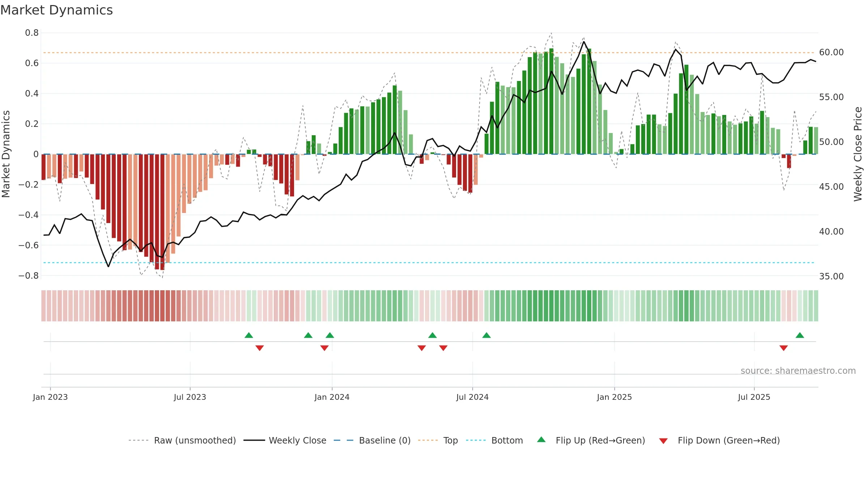Click the 35.00 price axis tick
The image size is (868, 488).
point(831,277)
